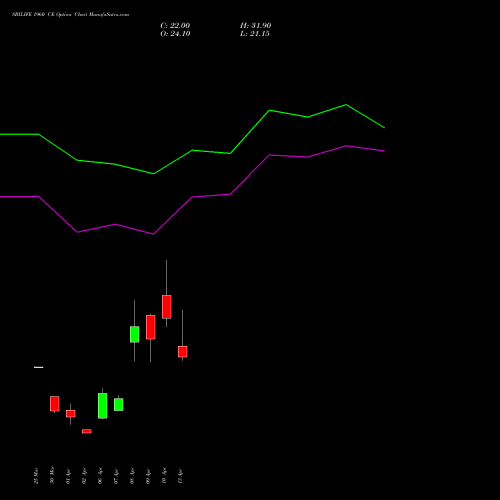500x500 pixels.
Task: Select the 30 Mar date label
Action: click(x=52, y=476)
